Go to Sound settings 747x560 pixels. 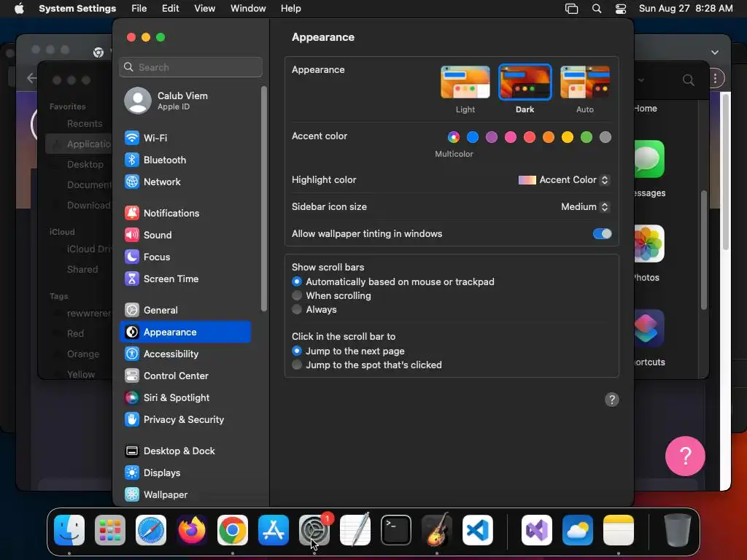pyautogui.click(x=185, y=236)
